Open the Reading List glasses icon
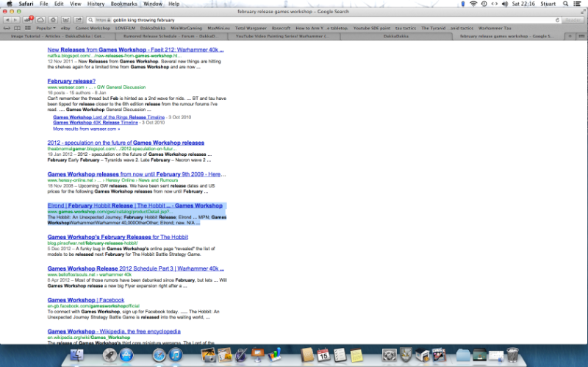 click(x=7, y=28)
